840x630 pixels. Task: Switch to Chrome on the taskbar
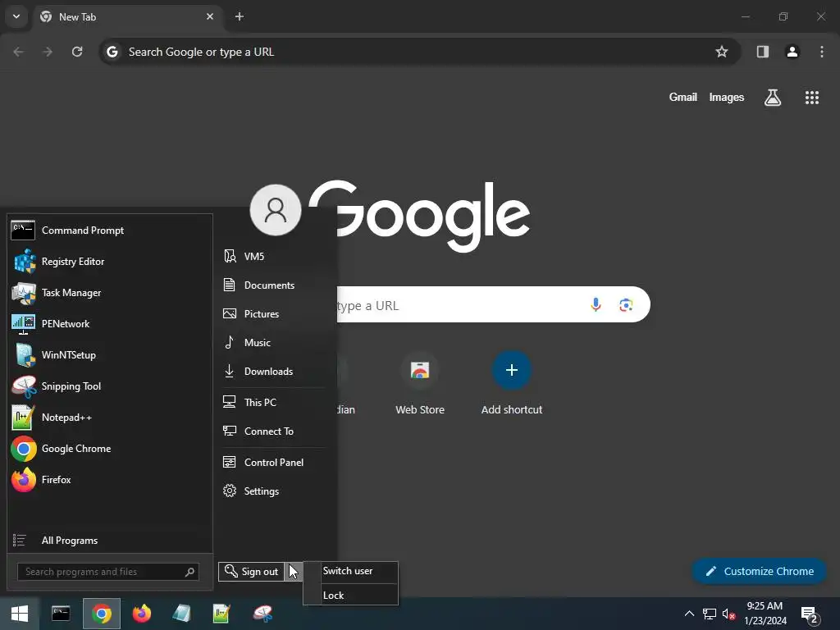(101, 614)
